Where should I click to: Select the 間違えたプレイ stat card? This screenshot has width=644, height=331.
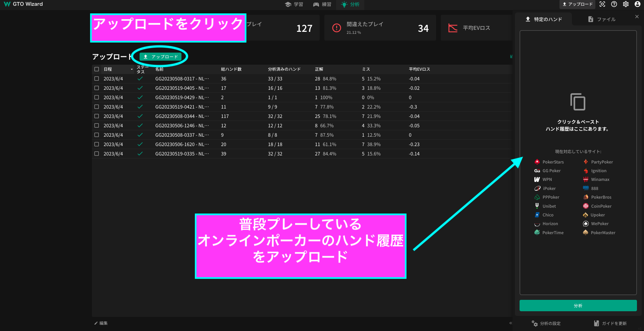pyautogui.click(x=380, y=28)
